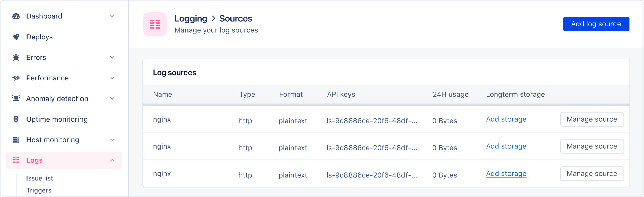The height and width of the screenshot is (197, 644).
Task: Expand the Anomaly detection chevron
Action: 112,98
